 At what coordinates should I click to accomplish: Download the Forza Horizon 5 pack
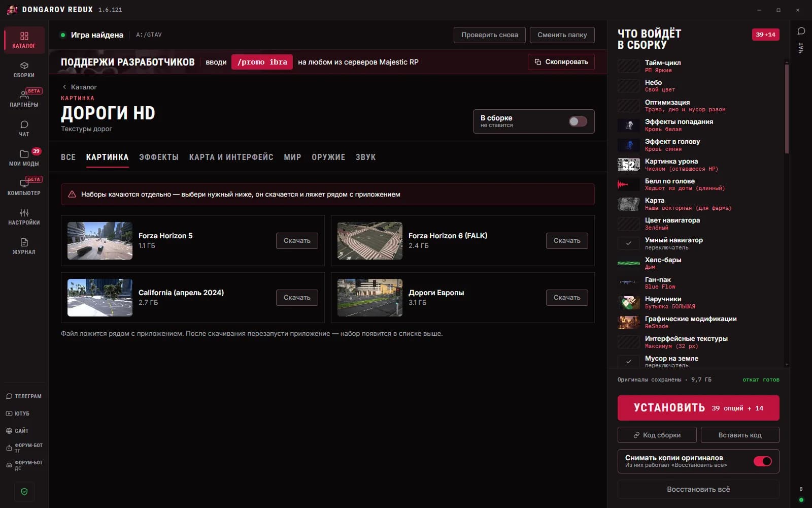(297, 241)
